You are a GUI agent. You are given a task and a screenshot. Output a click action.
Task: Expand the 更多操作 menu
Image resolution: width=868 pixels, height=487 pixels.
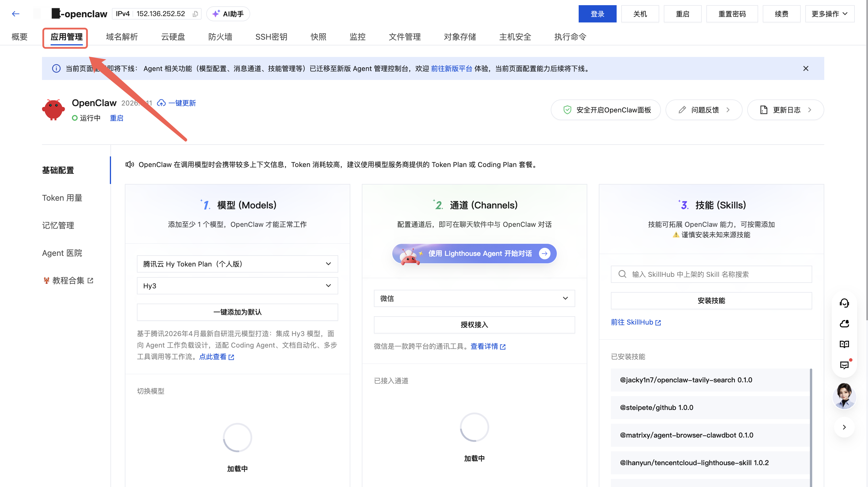pos(829,14)
